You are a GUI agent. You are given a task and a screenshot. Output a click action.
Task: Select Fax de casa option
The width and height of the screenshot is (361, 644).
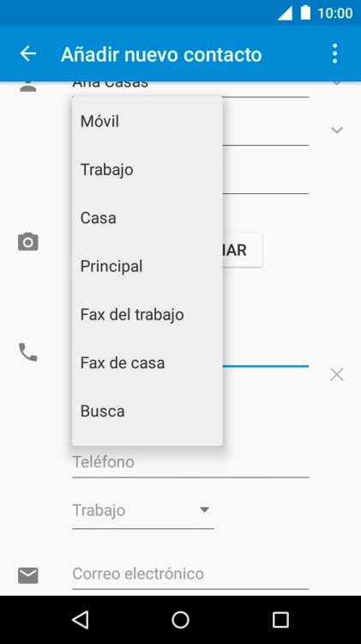pyautogui.click(x=147, y=363)
